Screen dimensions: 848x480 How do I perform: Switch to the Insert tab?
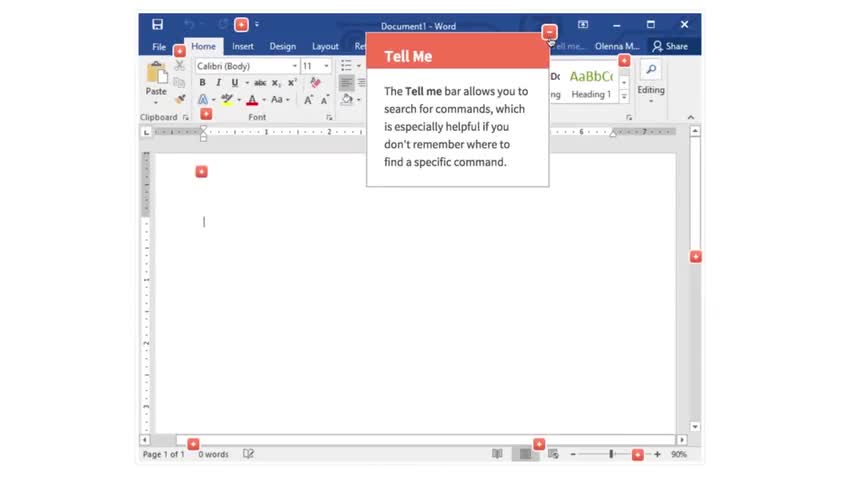point(243,46)
